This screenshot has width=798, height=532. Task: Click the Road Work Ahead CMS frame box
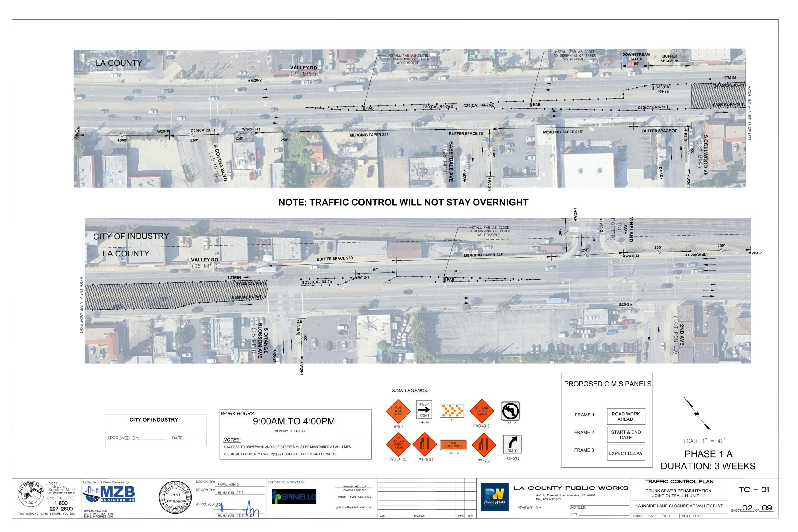click(626, 416)
